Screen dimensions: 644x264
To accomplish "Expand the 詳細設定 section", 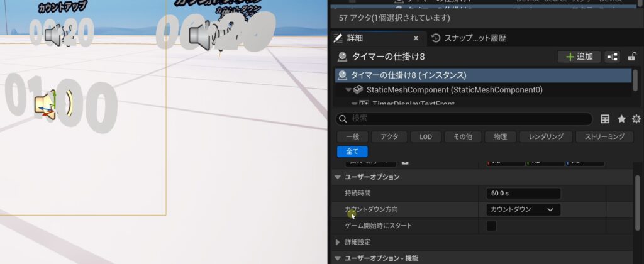I will [x=338, y=242].
